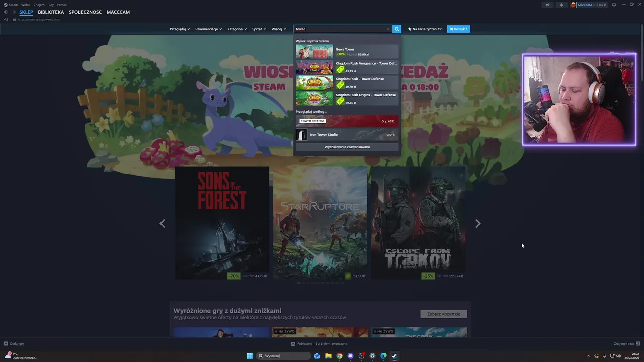Click the store URL address bar
Screen dimensions: 644x362
[39, 19]
